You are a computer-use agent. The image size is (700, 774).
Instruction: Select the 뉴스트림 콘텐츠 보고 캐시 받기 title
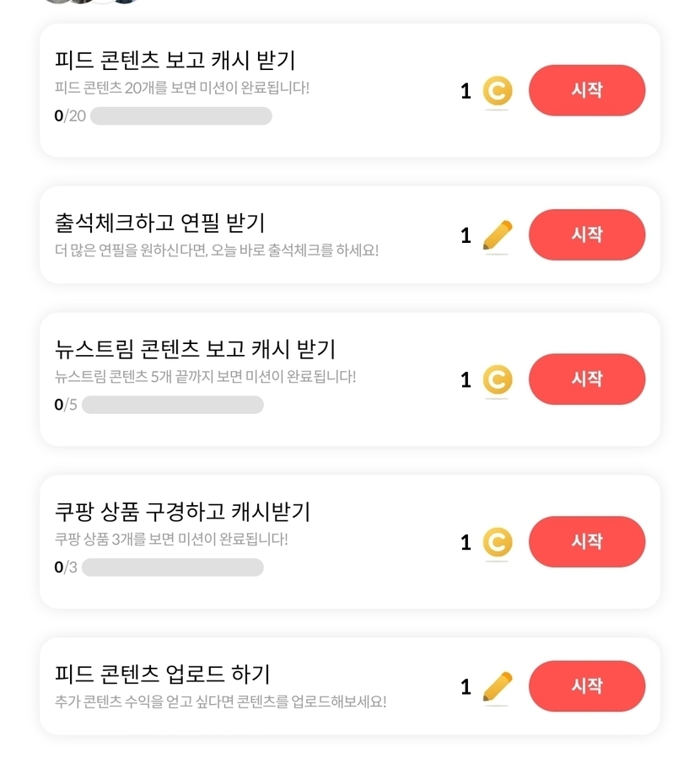pyautogui.click(x=195, y=349)
